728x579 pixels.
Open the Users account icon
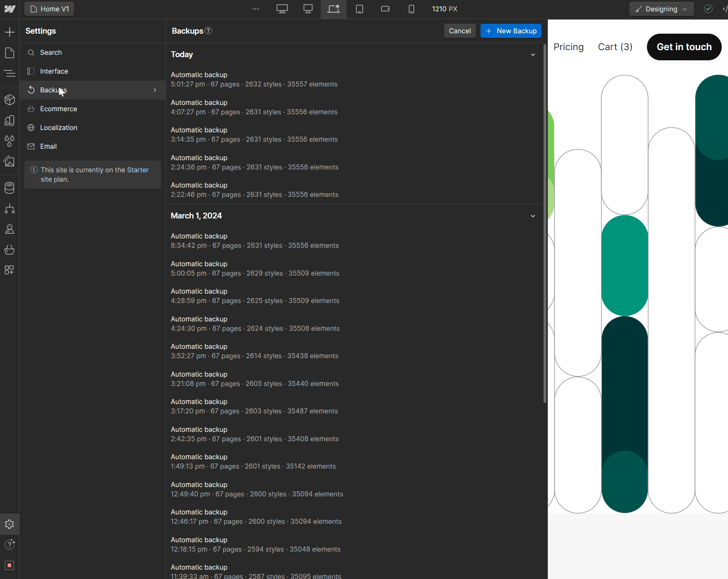[x=10, y=229]
